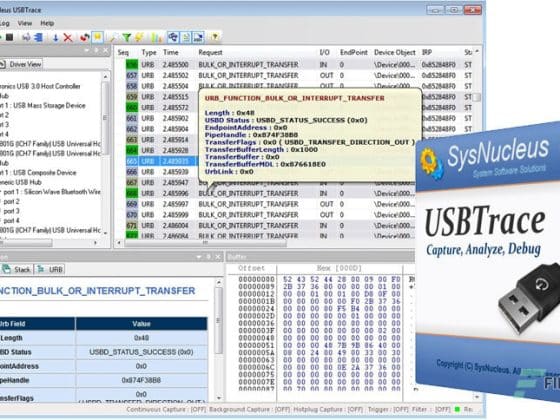Click the PipeHandle value 0x874F38B8 cell
560x420 pixels.
tap(141, 380)
